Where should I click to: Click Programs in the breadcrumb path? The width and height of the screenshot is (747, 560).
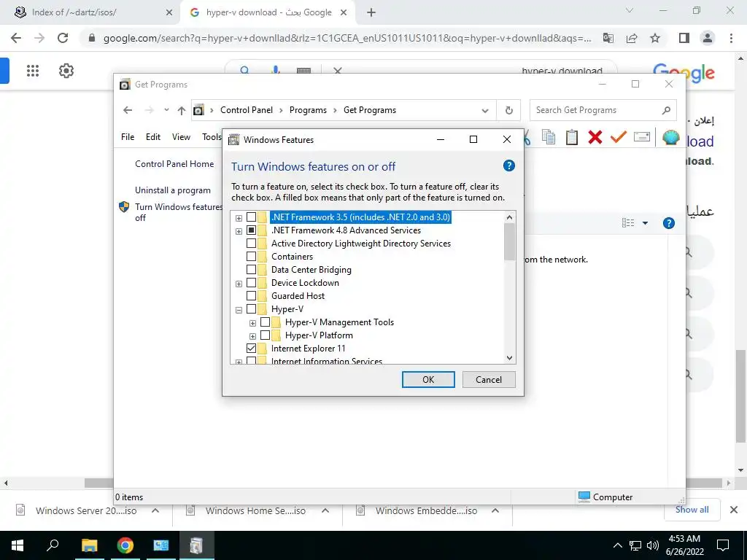click(308, 110)
